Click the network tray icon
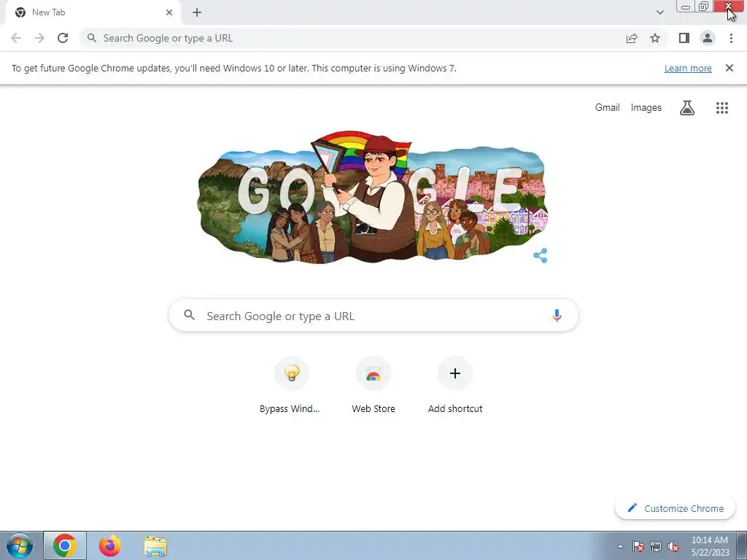The image size is (747, 560). pyautogui.click(x=656, y=547)
